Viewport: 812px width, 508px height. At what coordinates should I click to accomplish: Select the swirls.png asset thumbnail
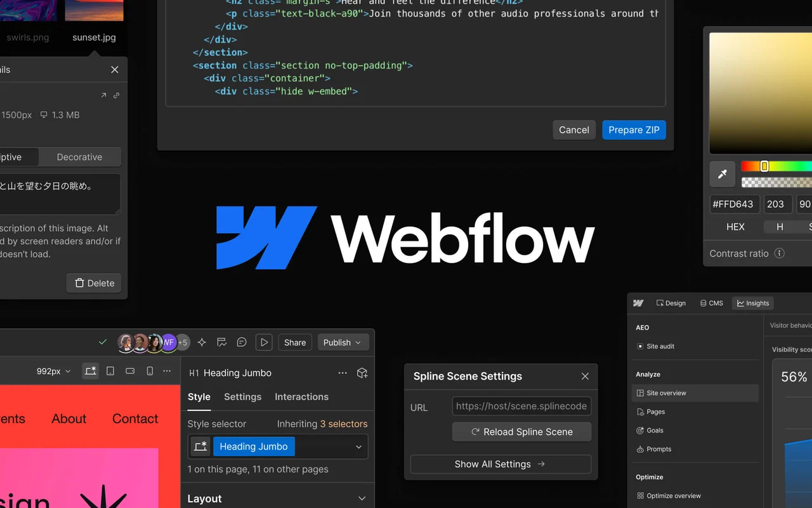pyautogui.click(x=28, y=10)
